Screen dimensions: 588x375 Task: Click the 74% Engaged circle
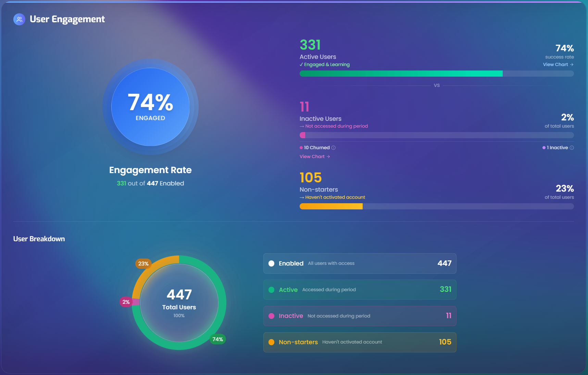tap(150, 107)
